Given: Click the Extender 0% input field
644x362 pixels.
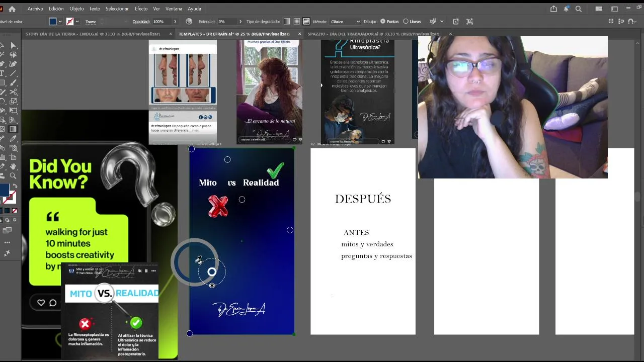Looking at the screenshot, I should click(227, 22).
